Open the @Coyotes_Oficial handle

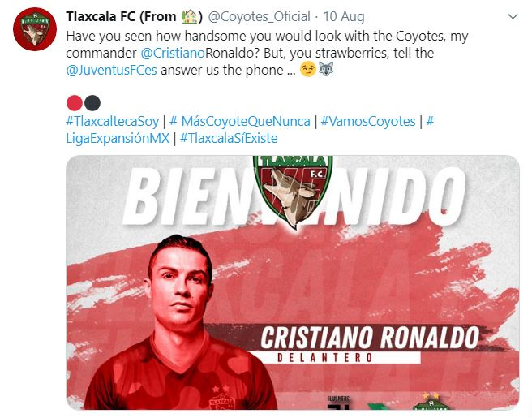click(259, 16)
